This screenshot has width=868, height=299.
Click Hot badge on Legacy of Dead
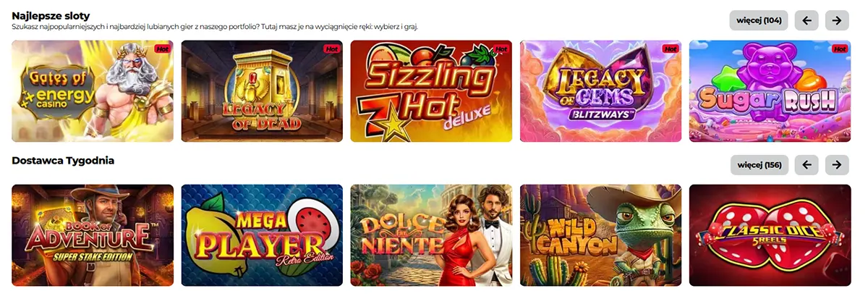tap(332, 49)
